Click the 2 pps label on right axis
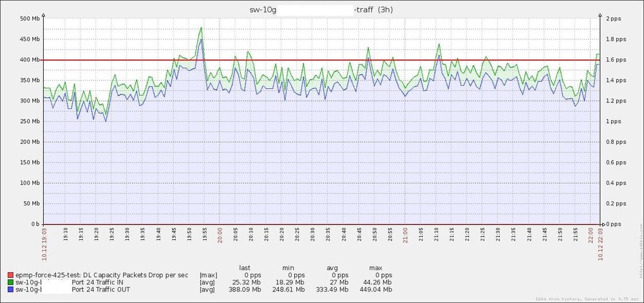This screenshot has width=644, height=303. (617, 19)
